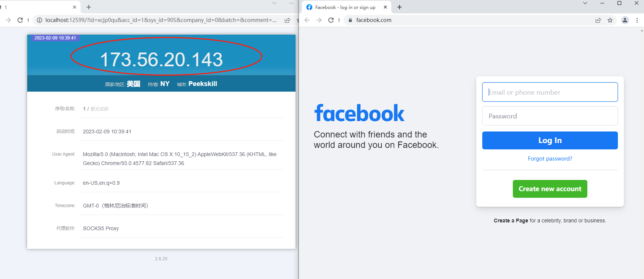Viewport: 644px width, 279px height.
Task: Focus the Password field
Action: [x=550, y=116]
